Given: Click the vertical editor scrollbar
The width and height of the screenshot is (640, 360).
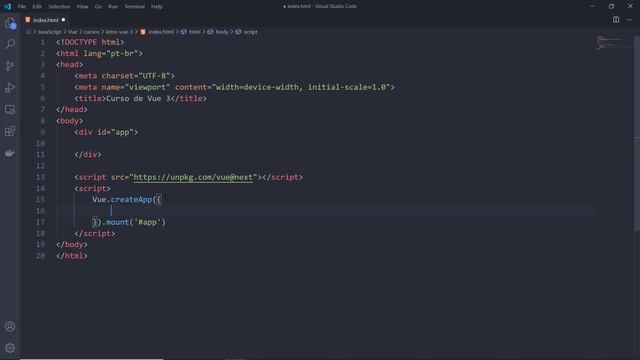Looking at the screenshot, I should pyautogui.click(x=637, y=133).
